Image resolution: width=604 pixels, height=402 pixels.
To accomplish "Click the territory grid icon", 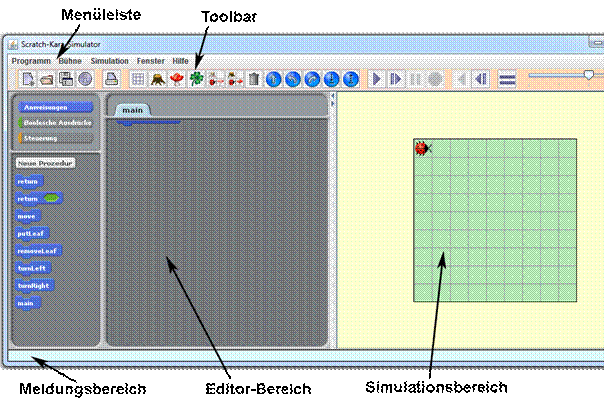I will coord(139,78).
